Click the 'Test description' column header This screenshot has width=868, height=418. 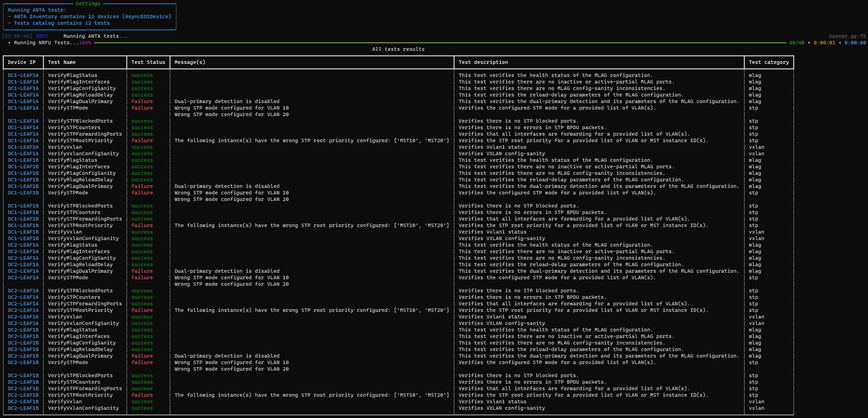coord(483,62)
